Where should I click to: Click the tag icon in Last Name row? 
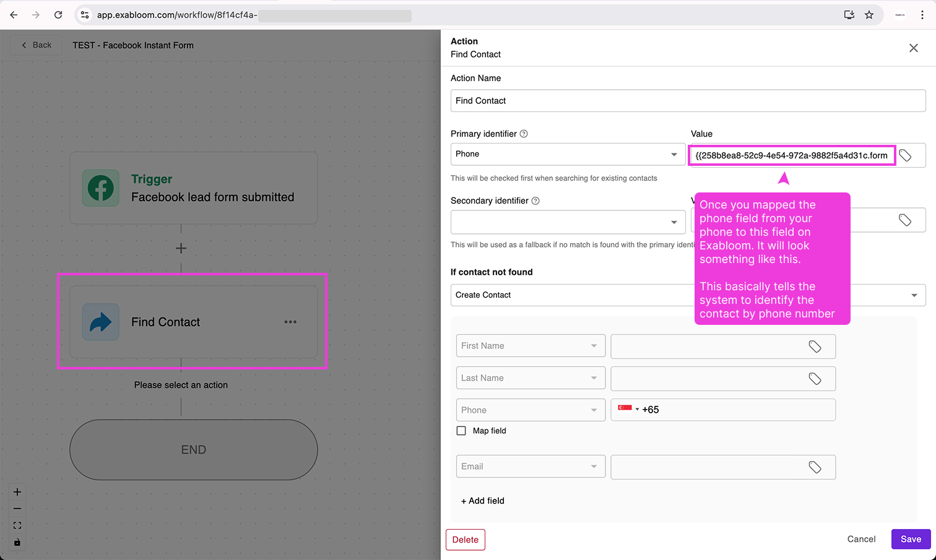(x=815, y=379)
